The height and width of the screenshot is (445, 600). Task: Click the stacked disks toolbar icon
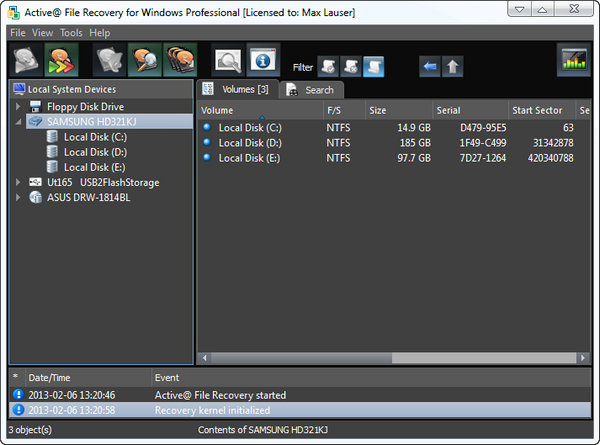180,61
